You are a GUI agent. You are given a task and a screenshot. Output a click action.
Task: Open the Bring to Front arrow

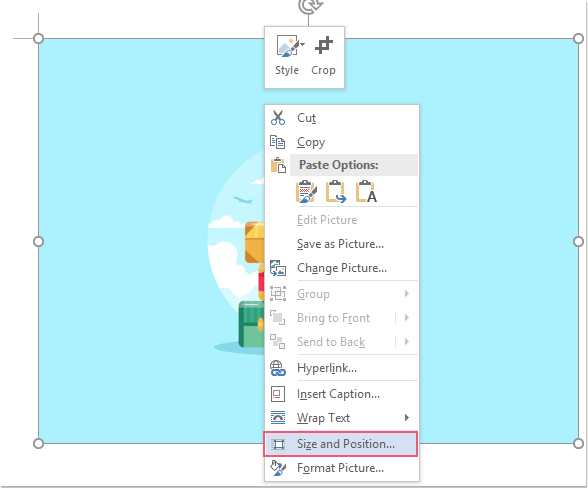click(x=407, y=318)
